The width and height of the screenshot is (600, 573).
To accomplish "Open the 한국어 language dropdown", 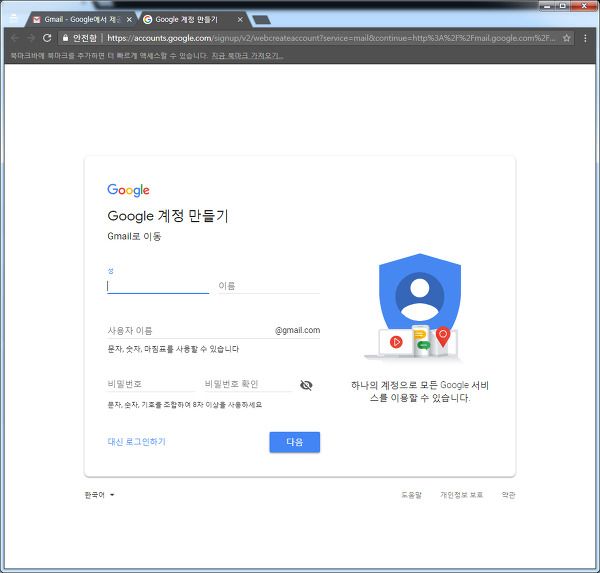I will (x=99, y=495).
